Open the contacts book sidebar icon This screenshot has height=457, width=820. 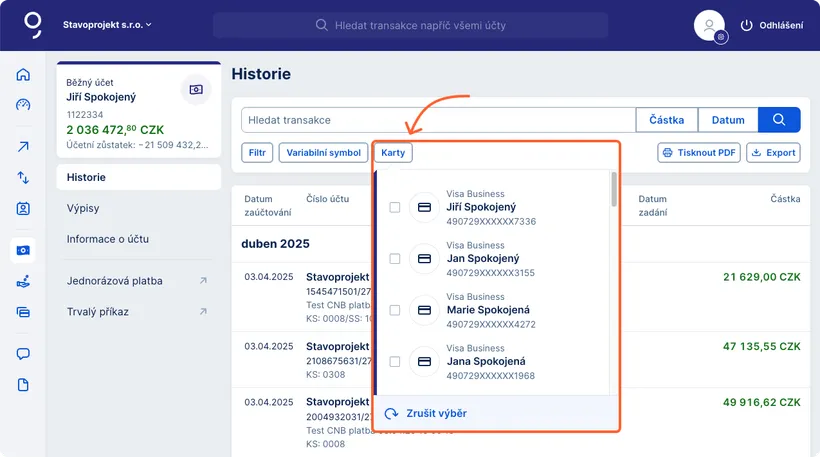tap(23, 209)
